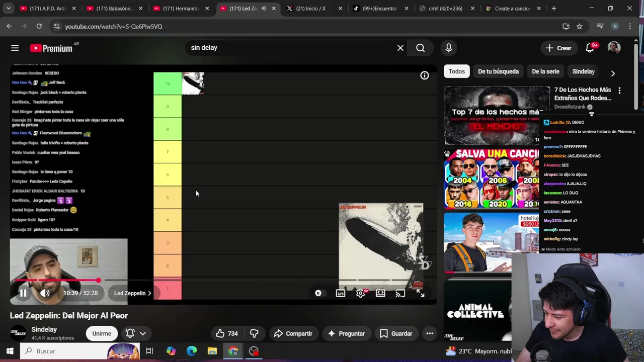Open Task View on taskbar

[x=150, y=351]
